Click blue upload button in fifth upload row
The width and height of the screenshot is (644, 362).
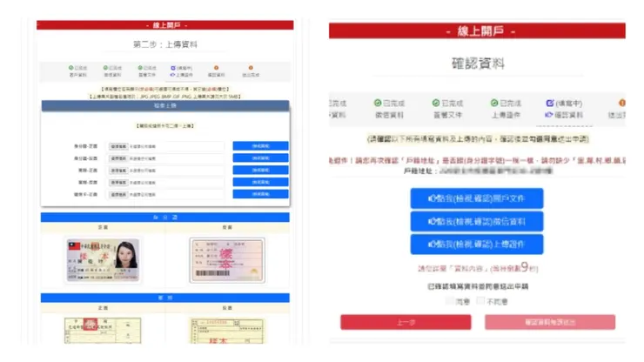pos(260,194)
